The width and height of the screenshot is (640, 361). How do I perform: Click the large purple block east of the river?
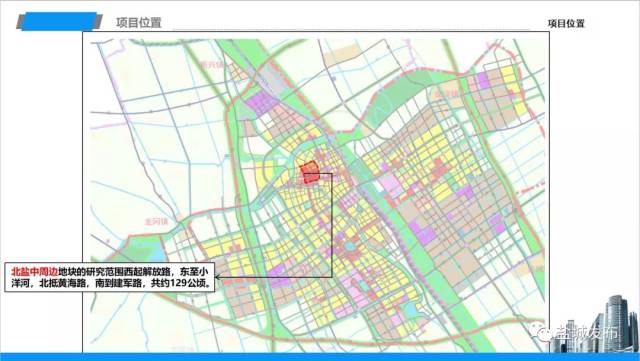(422, 233)
